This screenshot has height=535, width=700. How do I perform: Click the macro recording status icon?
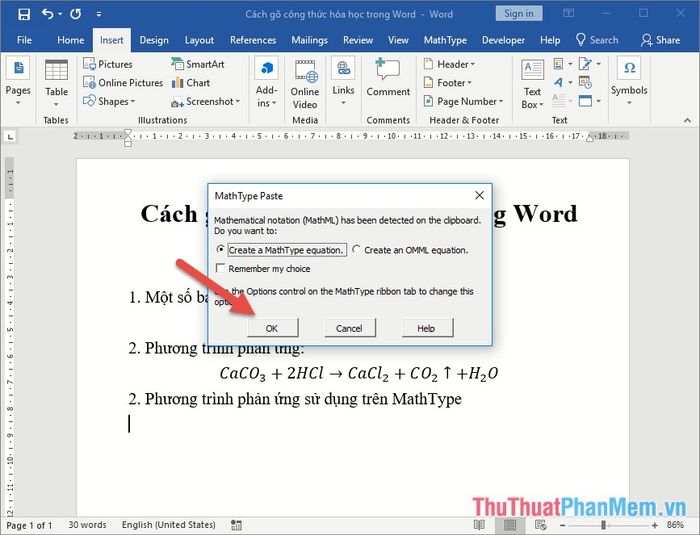coord(236,525)
